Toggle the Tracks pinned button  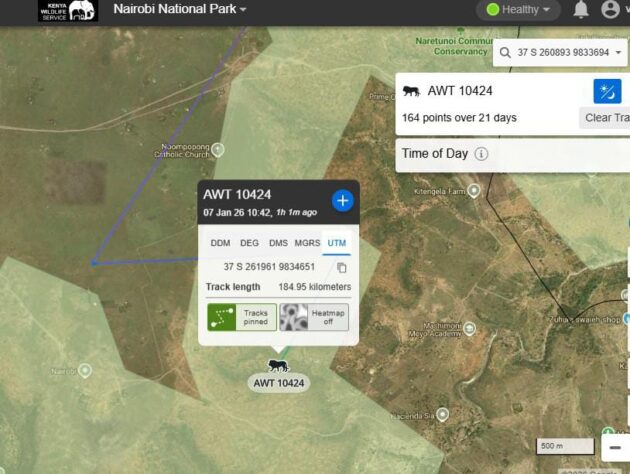pyautogui.click(x=241, y=317)
